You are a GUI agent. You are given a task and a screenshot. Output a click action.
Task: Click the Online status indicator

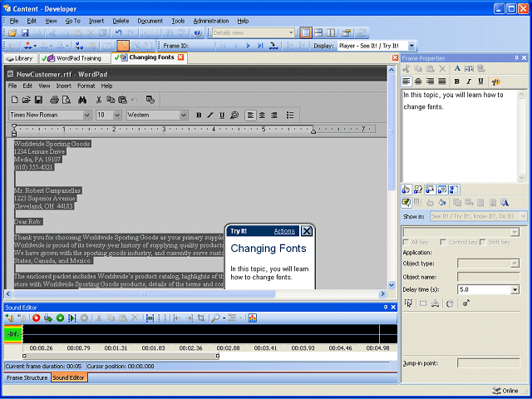pos(505,391)
